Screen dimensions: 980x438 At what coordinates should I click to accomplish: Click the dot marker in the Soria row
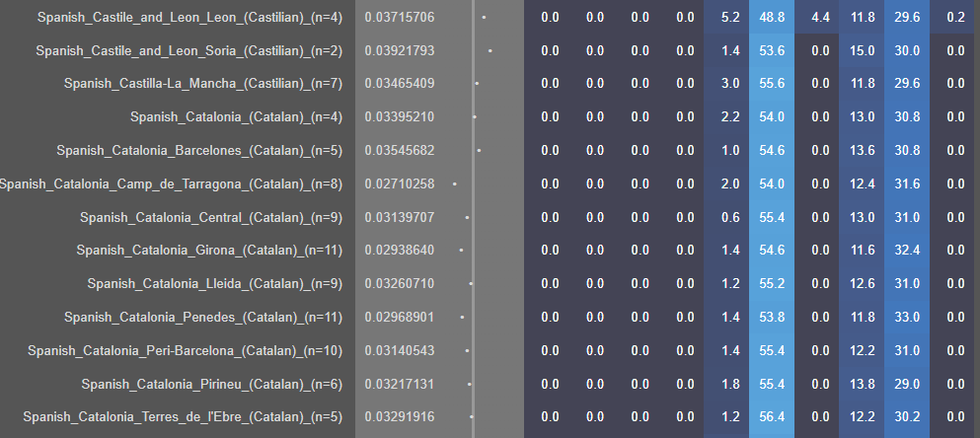point(490,49)
